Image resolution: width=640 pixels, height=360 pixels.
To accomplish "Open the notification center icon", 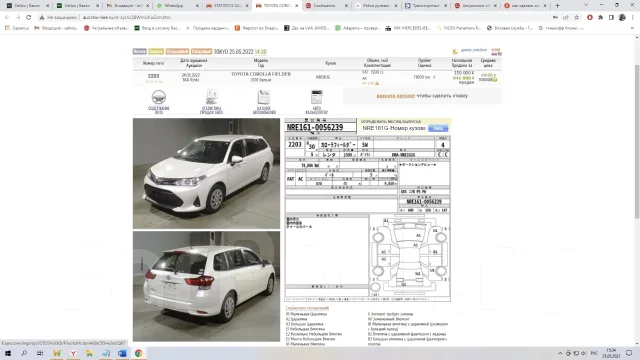I will (629, 353).
